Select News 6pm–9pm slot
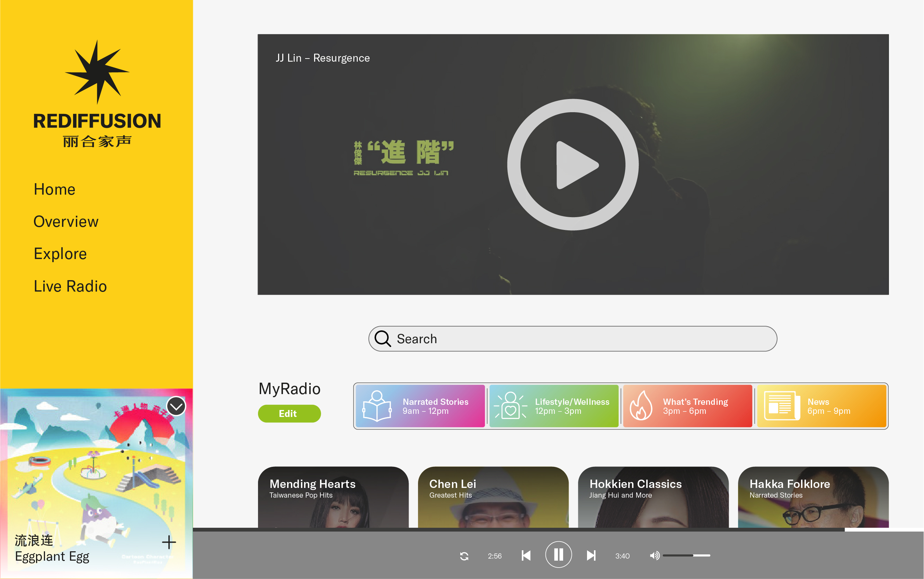The width and height of the screenshot is (924, 579). tap(822, 406)
